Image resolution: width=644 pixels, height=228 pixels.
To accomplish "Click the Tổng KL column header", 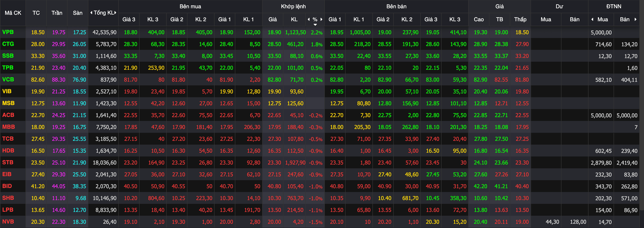I will pyautogui.click(x=104, y=13).
